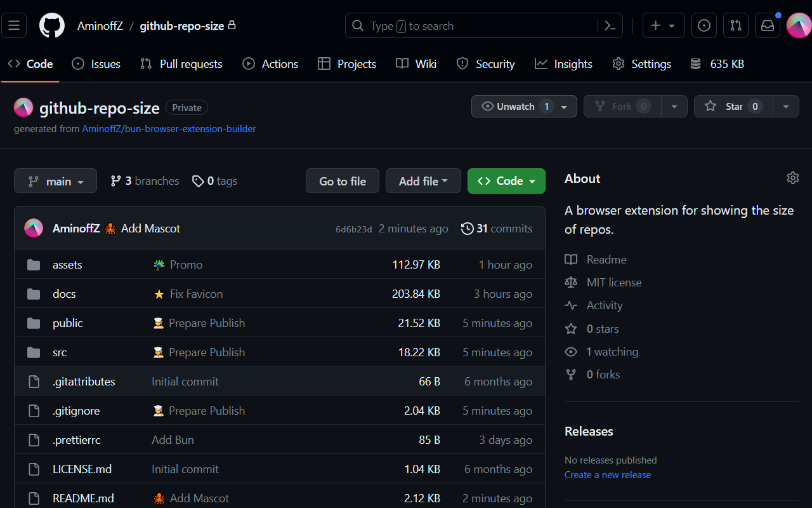Click the Go to file button

click(342, 181)
